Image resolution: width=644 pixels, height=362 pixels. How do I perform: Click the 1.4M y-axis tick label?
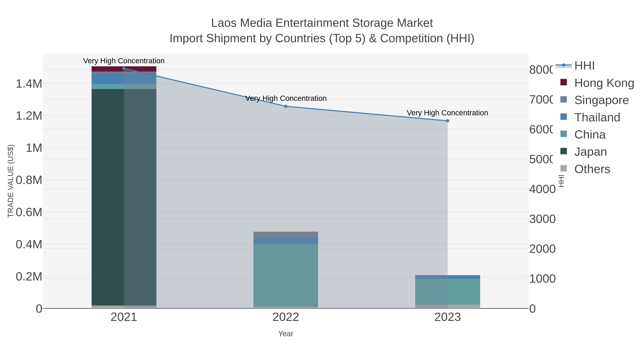(29, 84)
